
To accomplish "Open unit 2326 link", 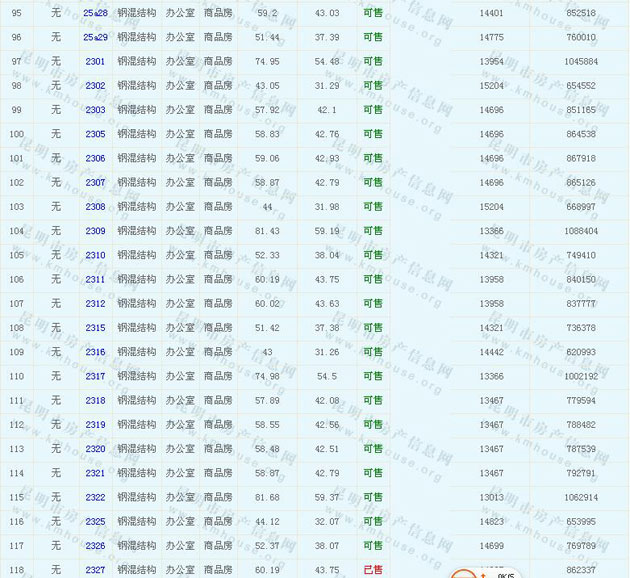I will 95,545.
